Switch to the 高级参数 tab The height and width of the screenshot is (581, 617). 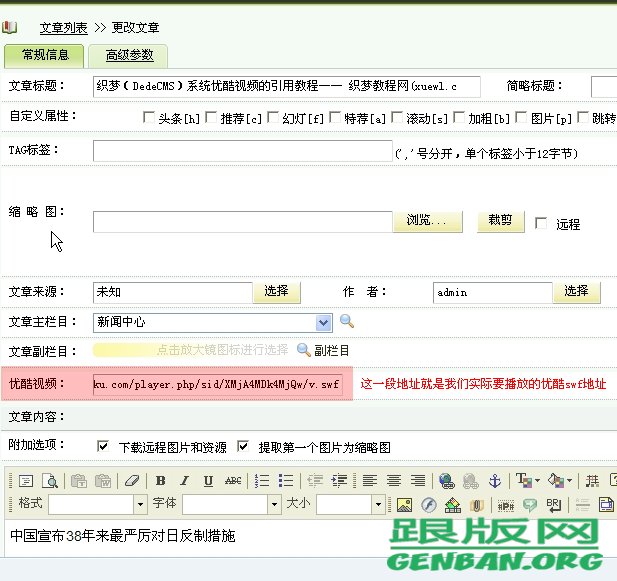(x=127, y=55)
